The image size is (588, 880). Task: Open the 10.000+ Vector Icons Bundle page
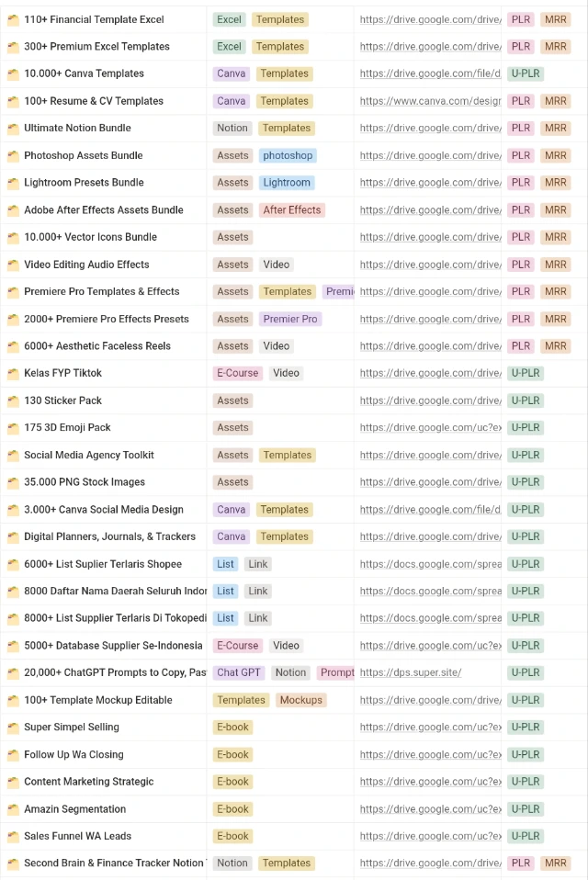point(90,237)
